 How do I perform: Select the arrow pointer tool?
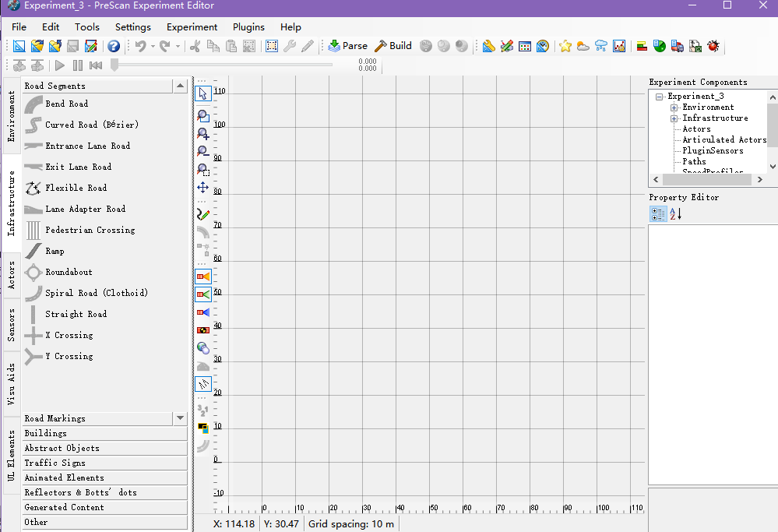[203, 93]
